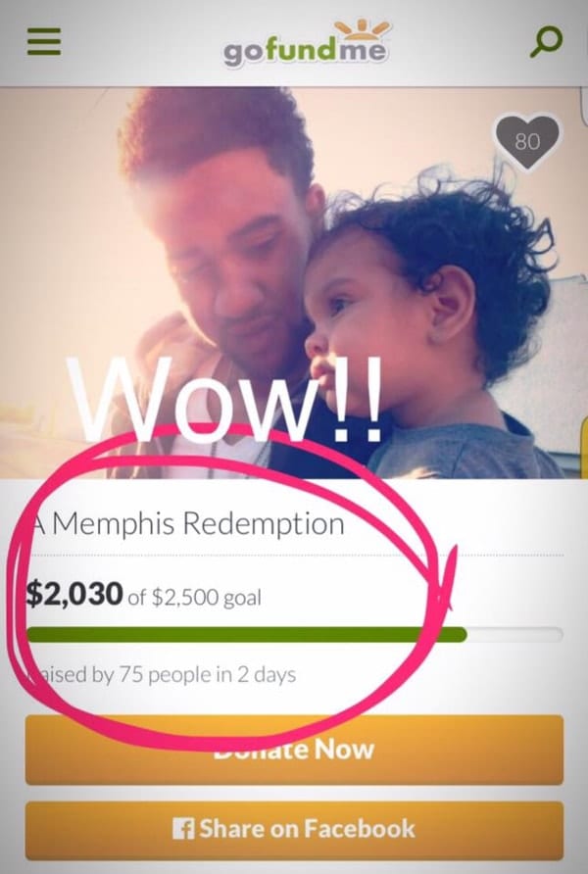Click the Facebook logo in the share button
This screenshot has height=874, width=588.
tap(183, 829)
